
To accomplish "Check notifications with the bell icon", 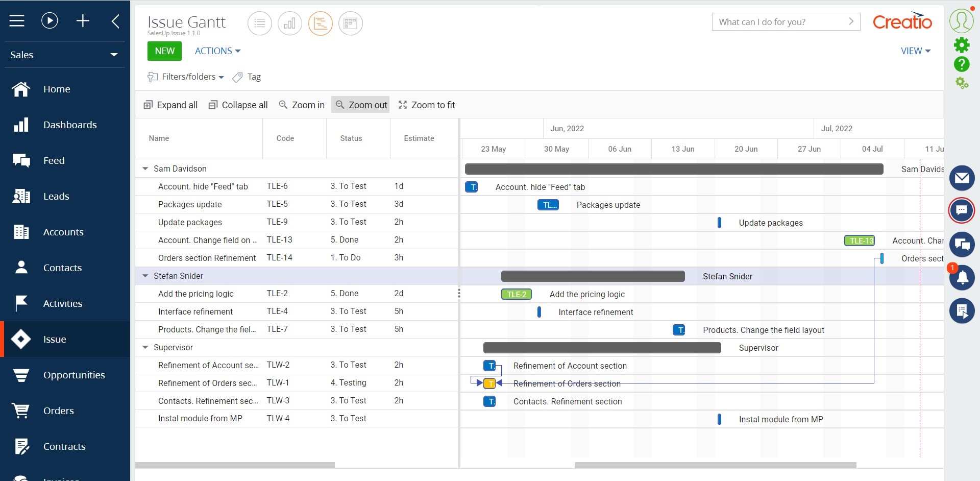I will pyautogui.click(x=962, y=277).
